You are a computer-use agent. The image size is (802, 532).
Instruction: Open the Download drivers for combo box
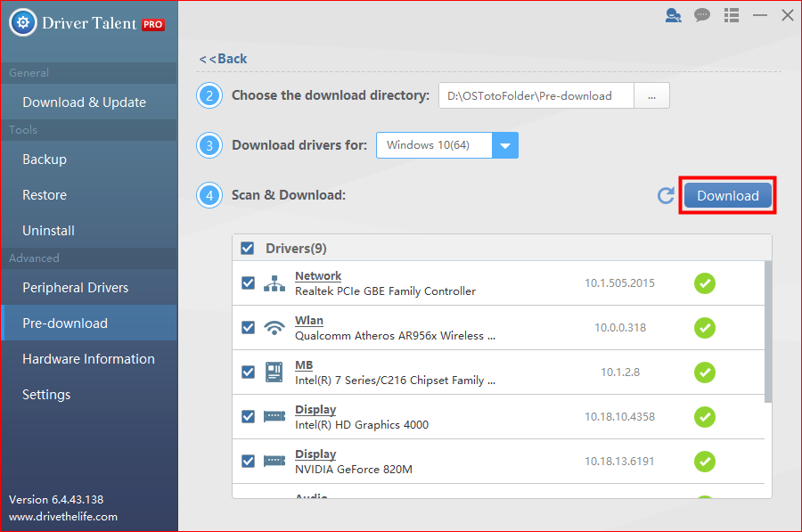447,145
